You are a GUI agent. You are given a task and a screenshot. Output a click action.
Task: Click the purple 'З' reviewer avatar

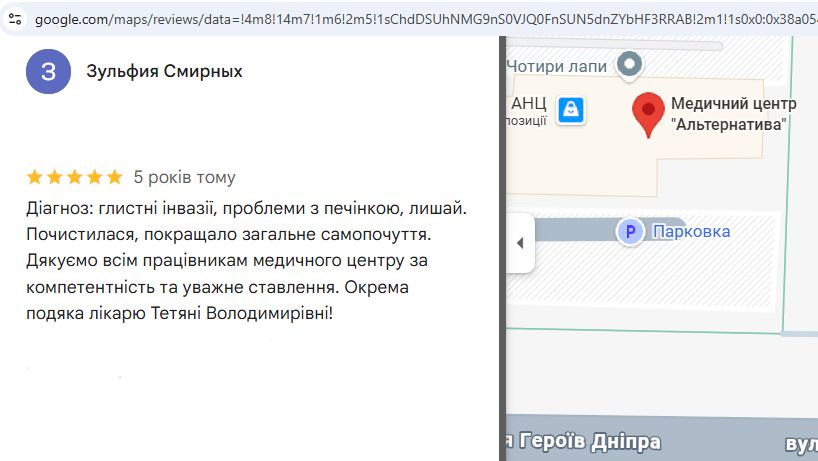point(49,71)
